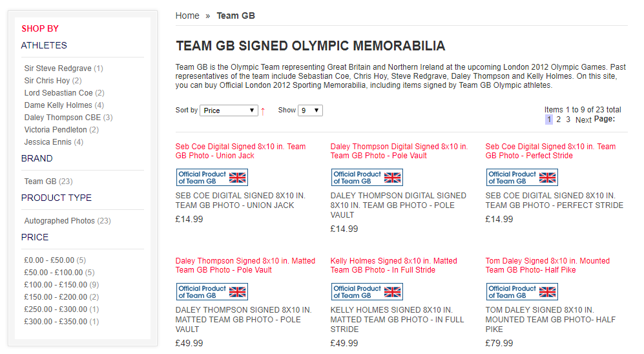Go to page 2 of results
The height and width of the screenshot is (354, 644).
(559, 120)
